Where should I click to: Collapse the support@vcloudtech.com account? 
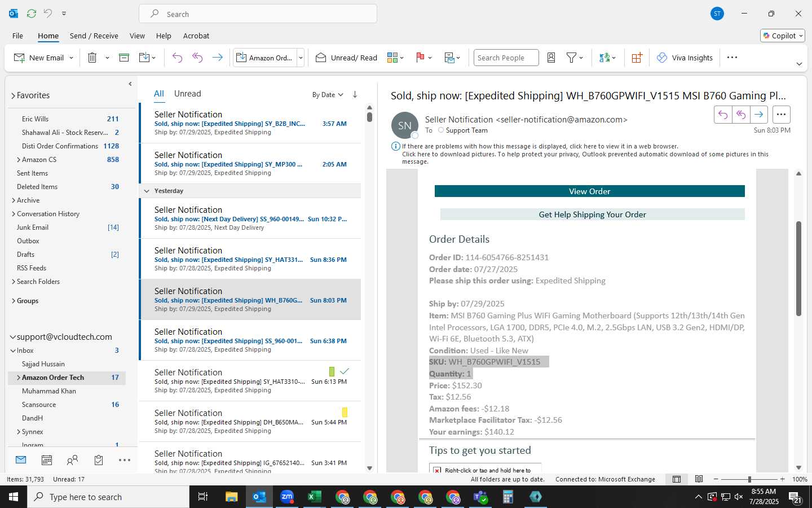13,337
